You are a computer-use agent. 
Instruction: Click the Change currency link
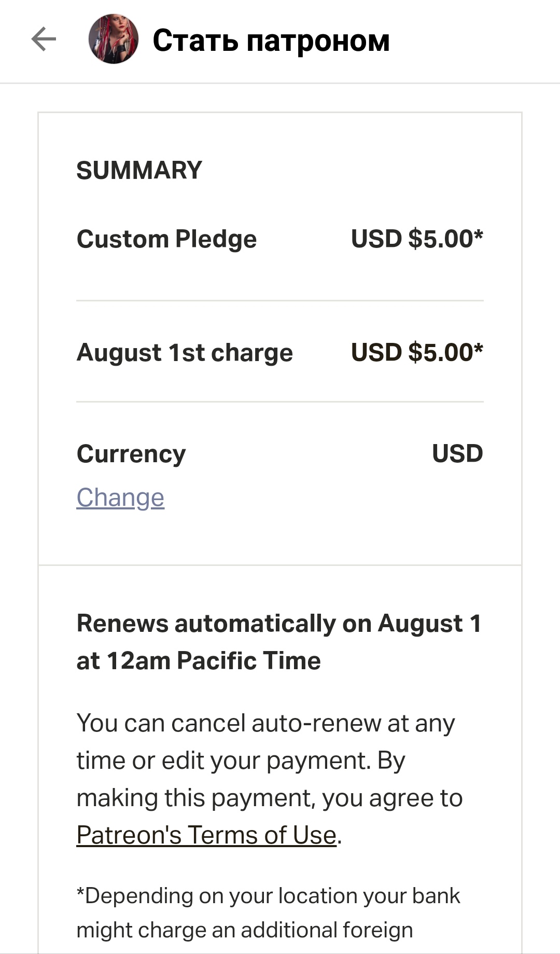(x=120, y=497)
